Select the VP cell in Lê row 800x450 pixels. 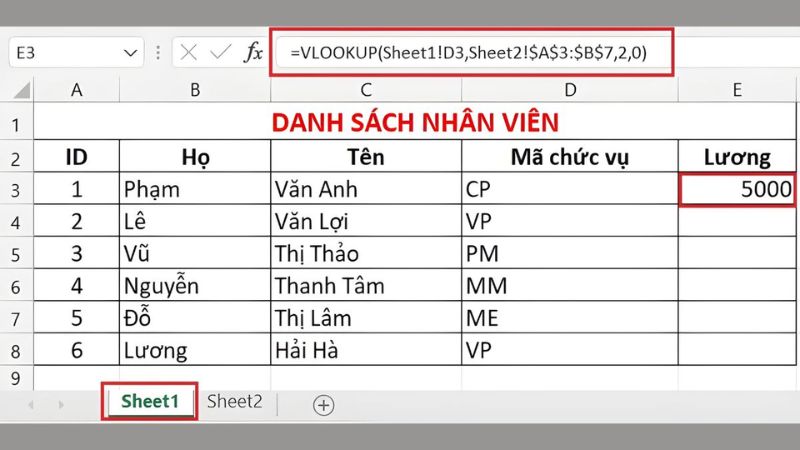[x=570, y=221]
